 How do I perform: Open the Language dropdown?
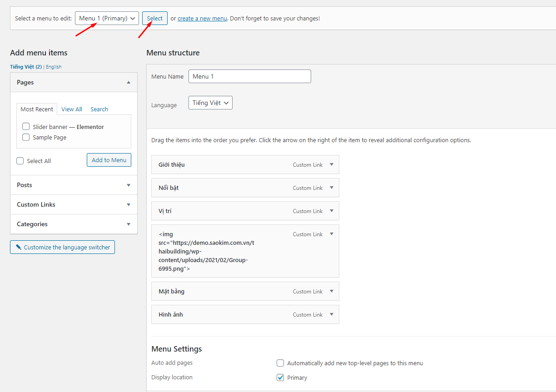click(x=210, y=103)
